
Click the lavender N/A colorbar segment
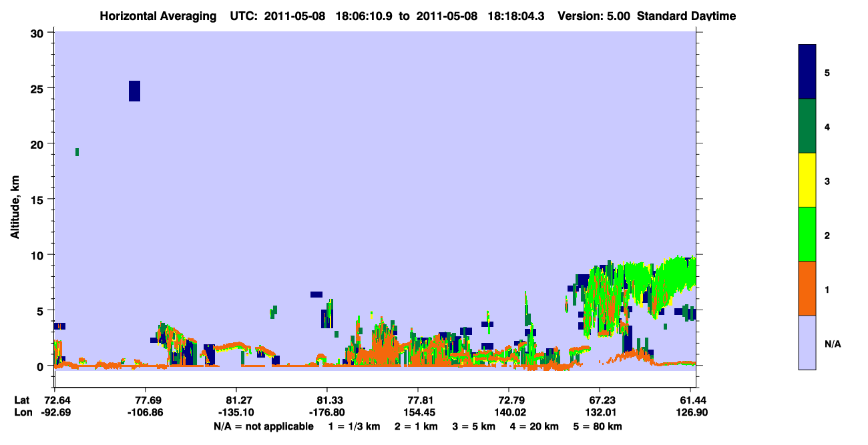(x=807, y=342)
